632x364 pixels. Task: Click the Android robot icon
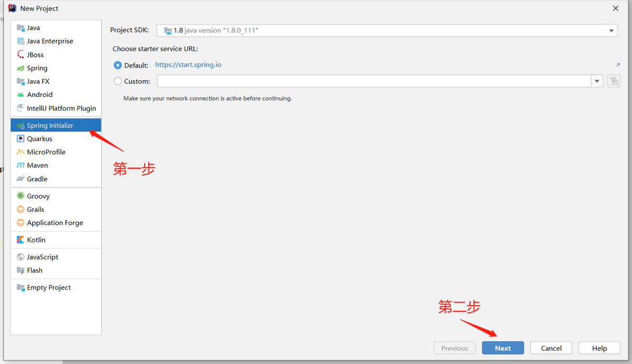21,95
